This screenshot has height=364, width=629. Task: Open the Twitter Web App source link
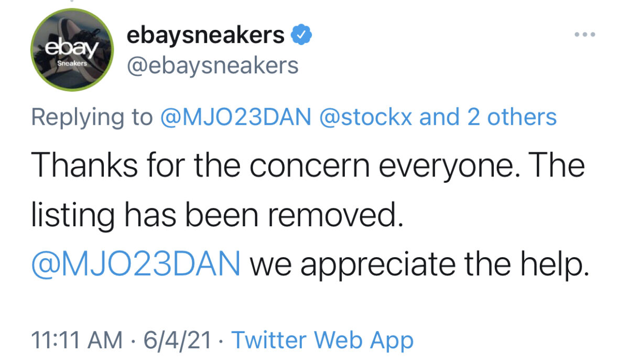coord(322,340)
